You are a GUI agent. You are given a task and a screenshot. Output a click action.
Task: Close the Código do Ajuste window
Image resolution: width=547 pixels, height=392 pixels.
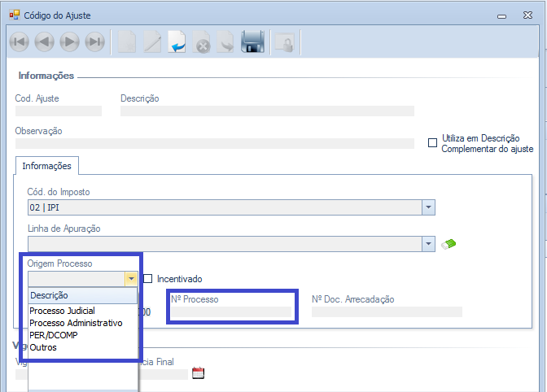527,15
